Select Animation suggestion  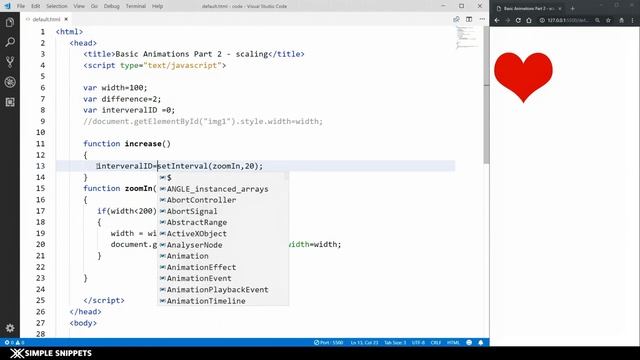(223, 256)
